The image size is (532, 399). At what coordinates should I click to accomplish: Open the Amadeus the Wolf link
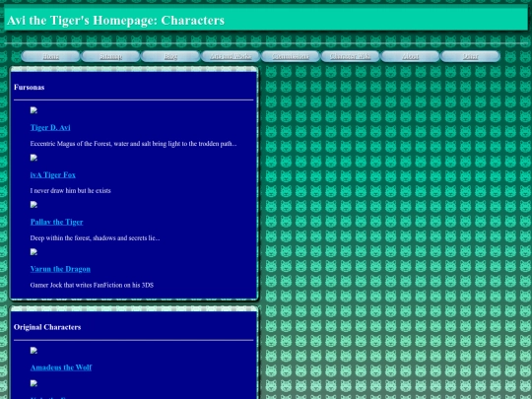pos(61,367)
